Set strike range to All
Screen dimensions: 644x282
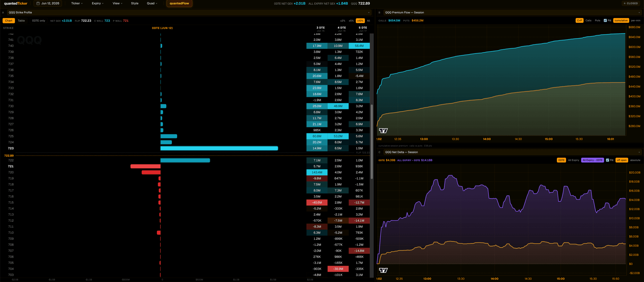[x=368, y=21]
